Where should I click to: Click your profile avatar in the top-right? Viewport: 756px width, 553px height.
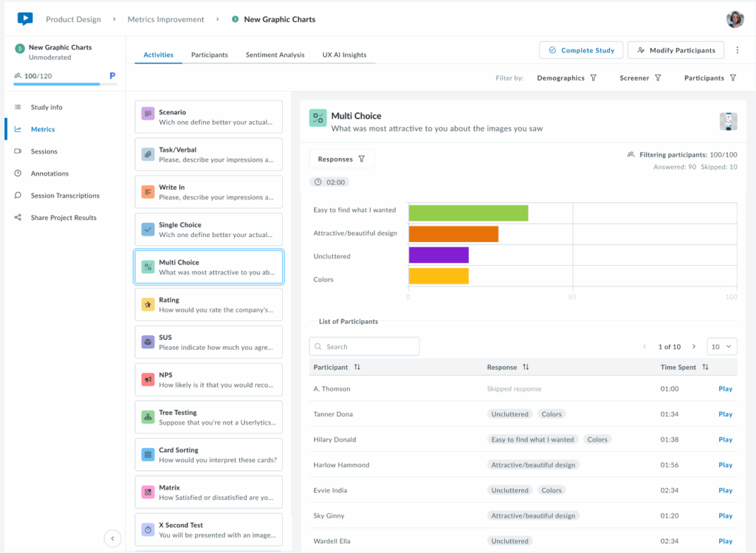(x=735, y=18)
